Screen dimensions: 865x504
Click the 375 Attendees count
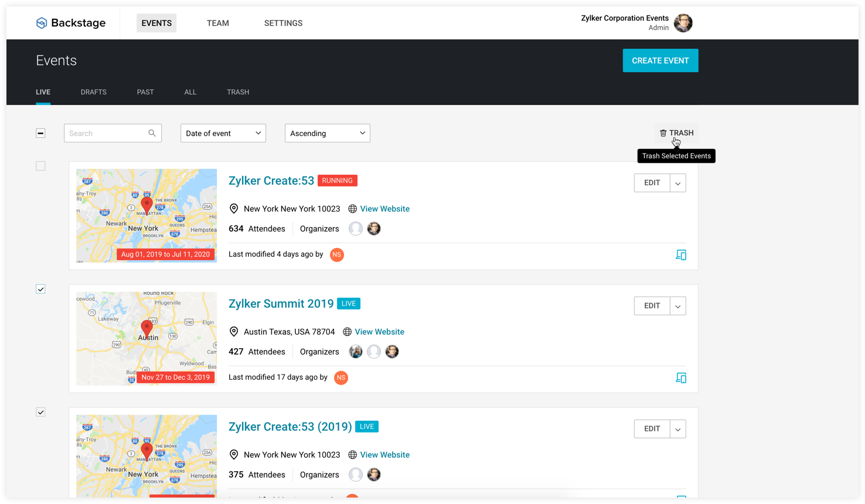point(257,475)
